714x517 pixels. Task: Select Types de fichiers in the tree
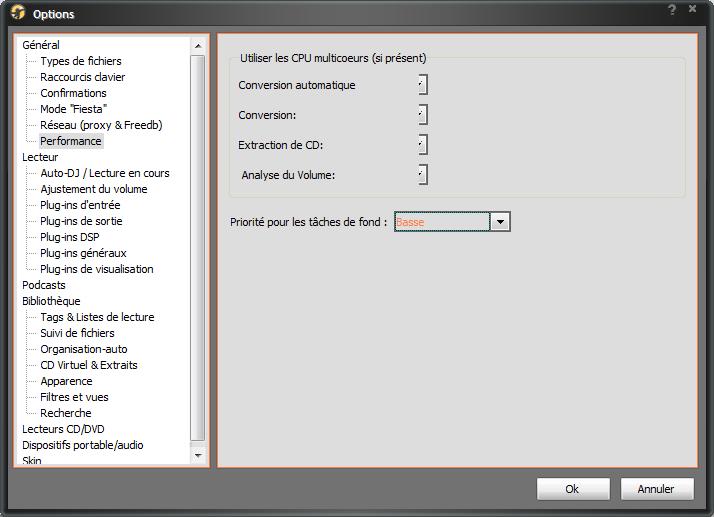(80, 61)
